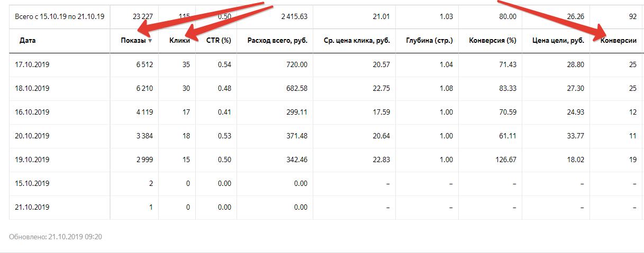Image resolution: width=644 pixels, height=253 pixels.
Task: Click average click price 22.75
Action: [381, 88]
